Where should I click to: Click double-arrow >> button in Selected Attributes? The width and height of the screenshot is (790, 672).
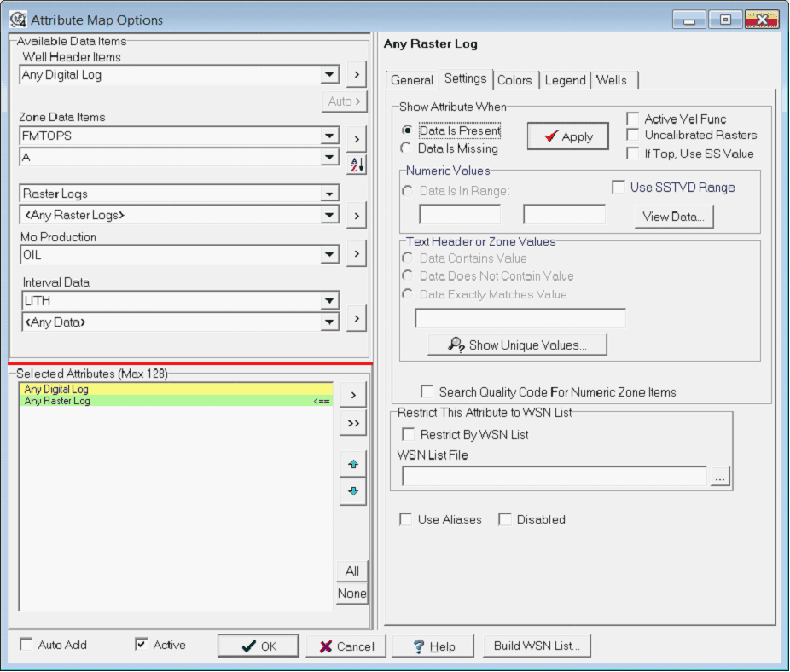(352, 422)
